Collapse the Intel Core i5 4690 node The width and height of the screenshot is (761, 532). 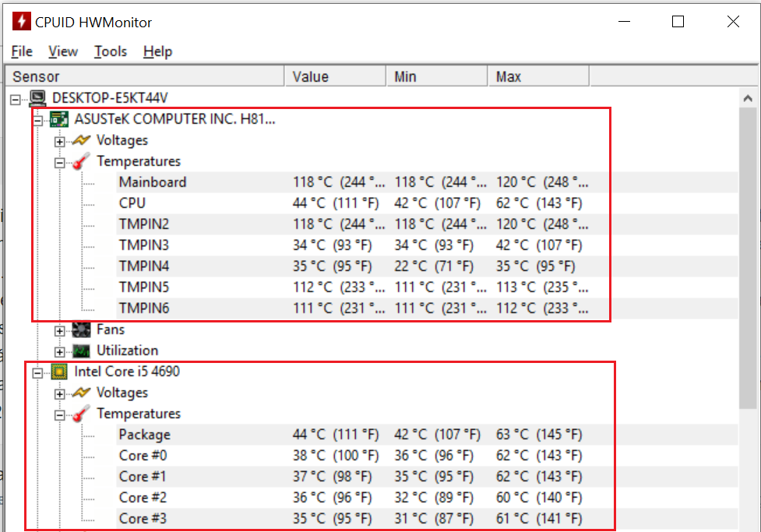[37, 373]
